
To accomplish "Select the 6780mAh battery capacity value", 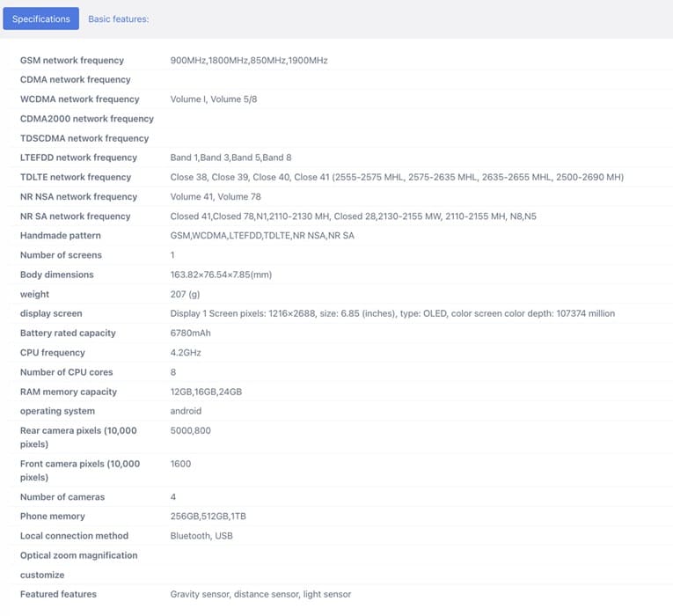I will [x=190, y=334].
